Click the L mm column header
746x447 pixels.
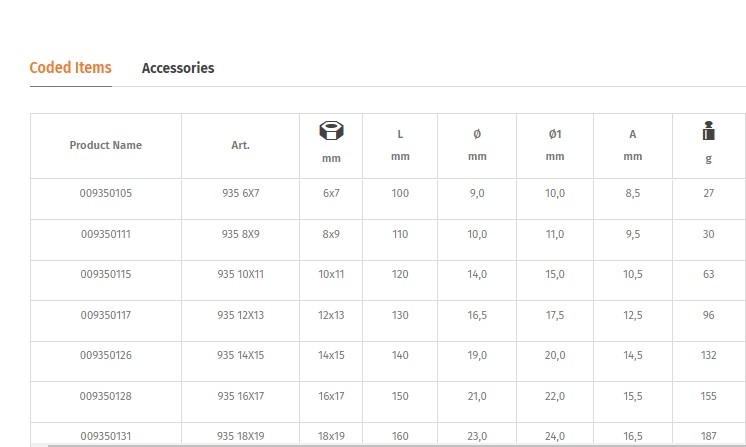[x=400, y=145]
